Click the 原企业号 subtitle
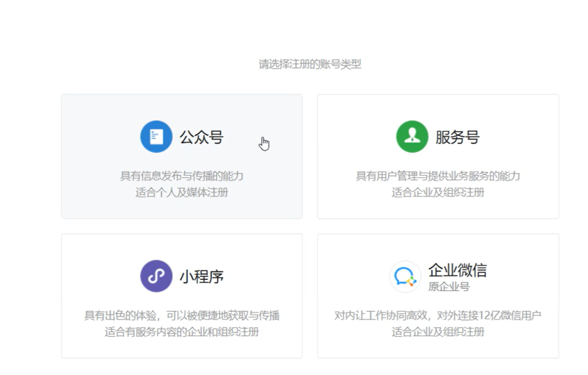The height and width of the screenshot is (375, 588). [x=449, y=287]
